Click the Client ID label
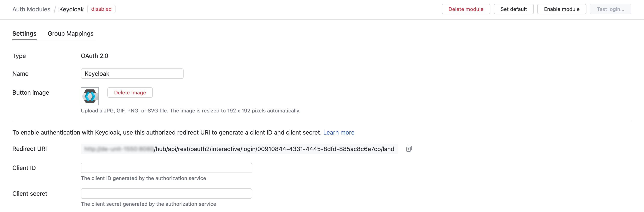 click(x=24, y=168)
